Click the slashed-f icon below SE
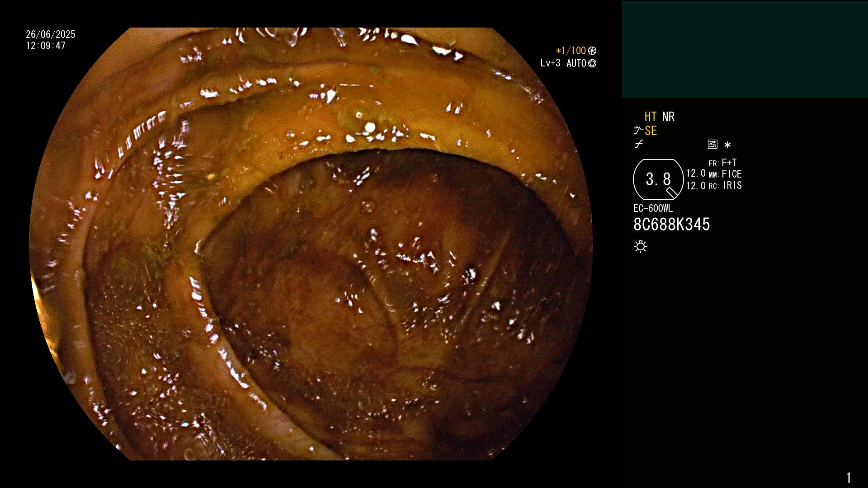868x488 pixels. 639,144
